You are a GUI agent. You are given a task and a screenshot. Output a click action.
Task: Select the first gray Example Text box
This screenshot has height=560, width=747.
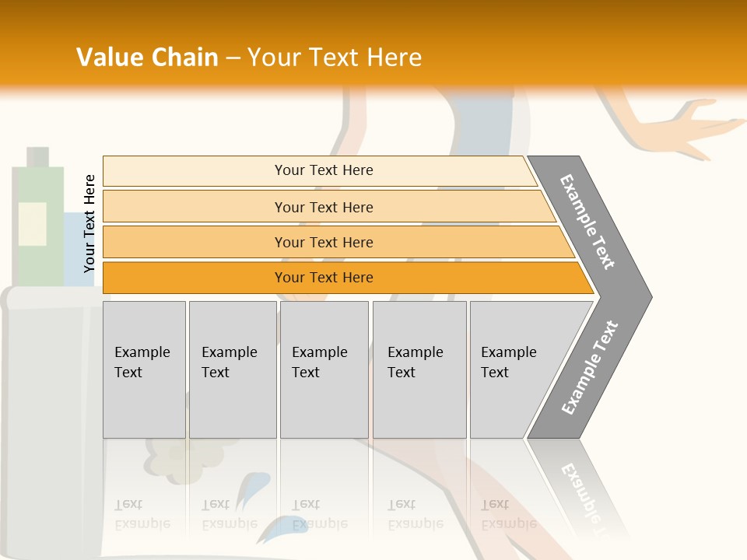pos(144,369)
